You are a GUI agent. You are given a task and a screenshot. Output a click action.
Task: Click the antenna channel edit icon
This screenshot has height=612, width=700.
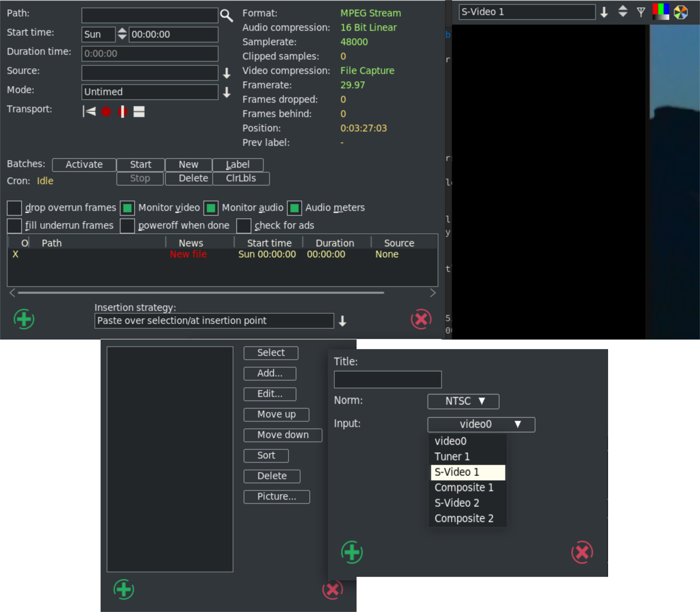click(x=641, y=12)
